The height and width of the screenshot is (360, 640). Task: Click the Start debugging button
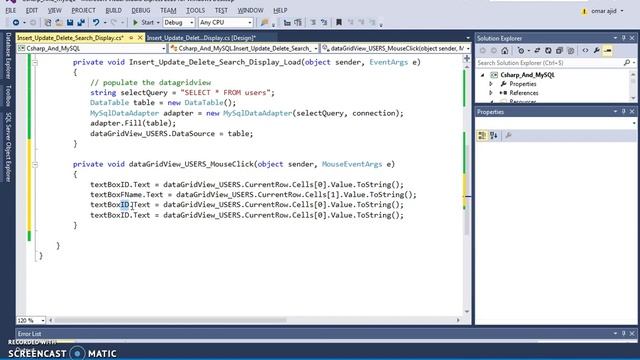point(143,23)
